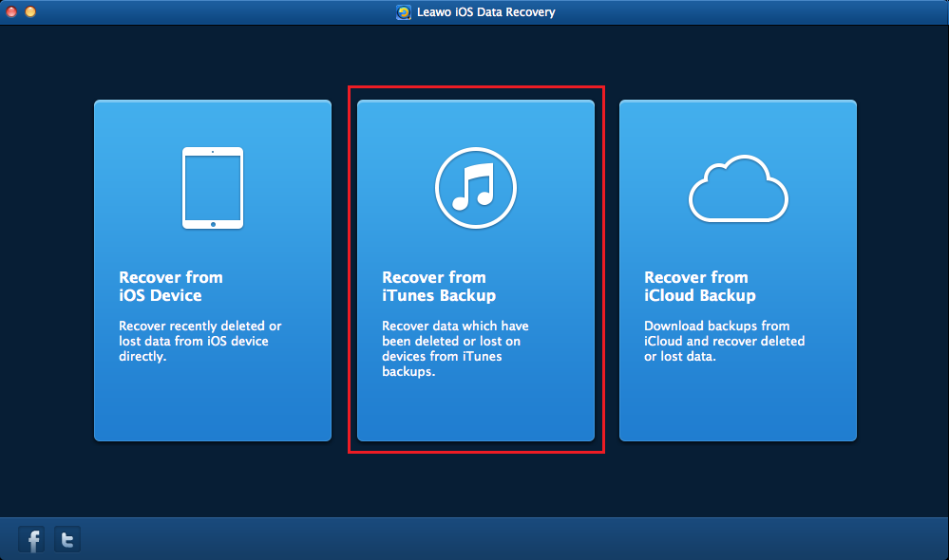Close the Leawo iOS Data Recovery window
The height and width of the screenshot is (560, 949).
tap(11, 12)
